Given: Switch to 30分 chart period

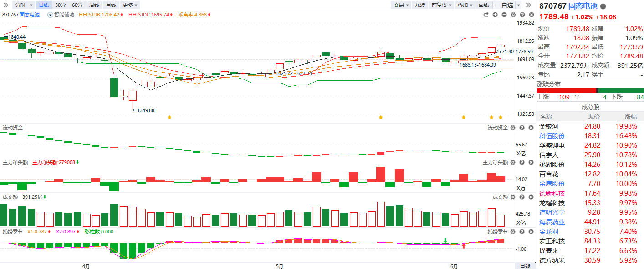Looking at the screenshot, I should (60, 5).
